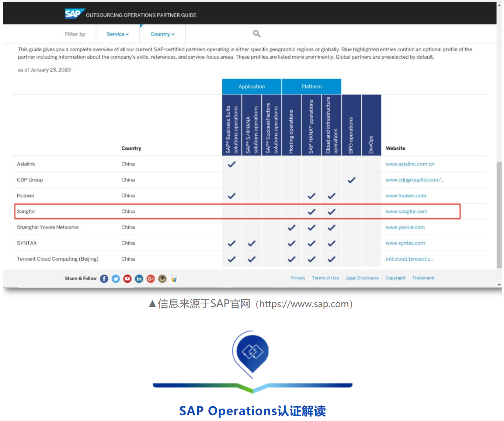Select the SYNTAX partner name

(x=27, y=243)
